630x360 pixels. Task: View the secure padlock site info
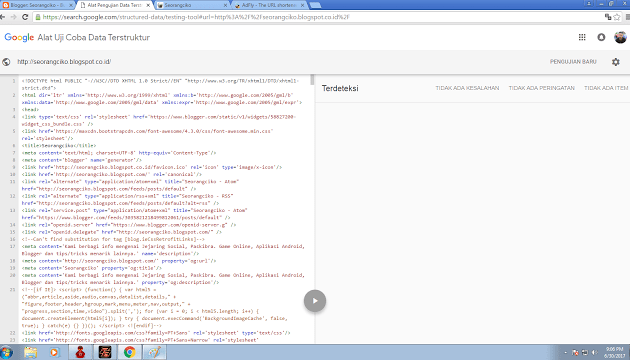38,17
